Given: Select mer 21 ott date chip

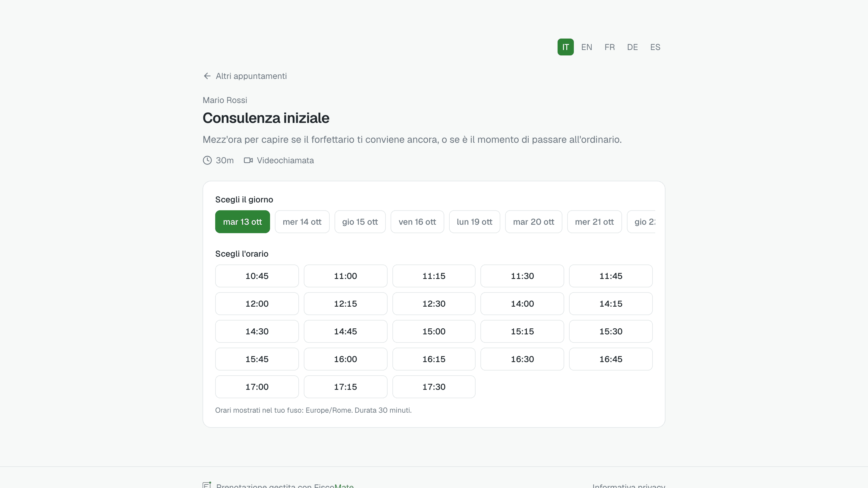Looking at the screenshot, I should (x=594, y=222).
